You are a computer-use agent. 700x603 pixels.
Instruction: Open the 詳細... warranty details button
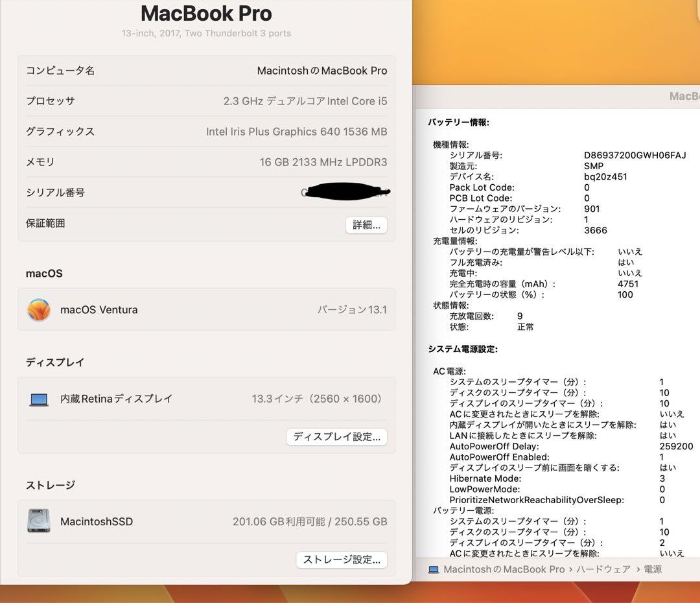pyautogui.click(x=366, y=225)
